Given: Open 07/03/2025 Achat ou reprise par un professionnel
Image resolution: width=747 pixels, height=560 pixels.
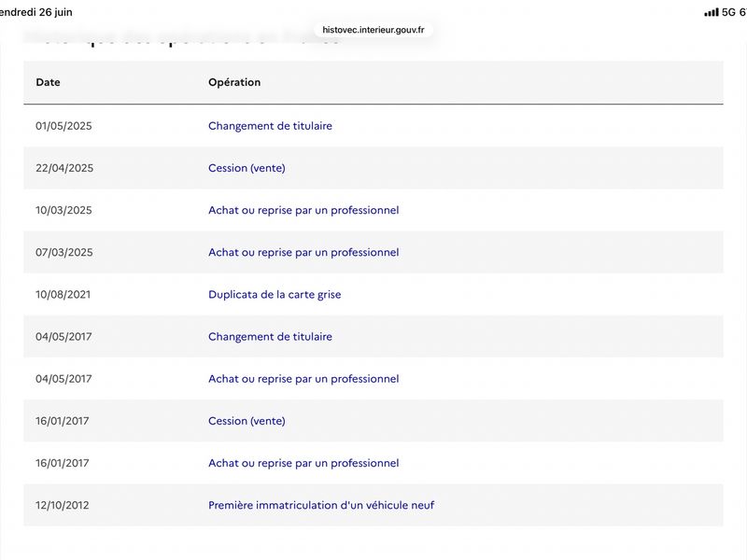Looking at the screenshot, I should click(x=303, y=252).
